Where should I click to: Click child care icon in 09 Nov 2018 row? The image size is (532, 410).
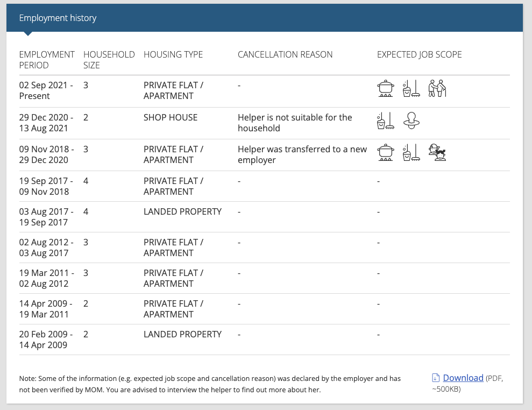click(x=437, y=152)
